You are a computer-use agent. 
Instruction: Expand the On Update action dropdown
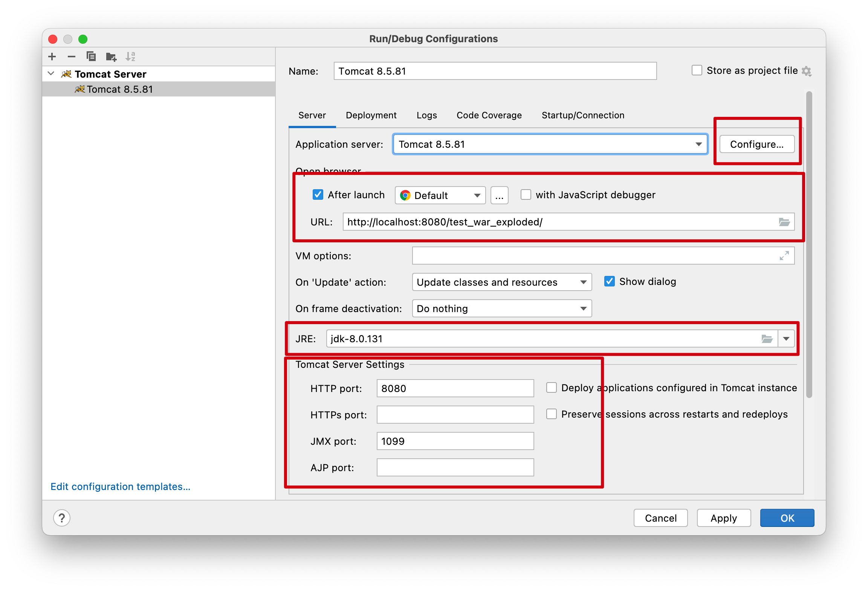click(581, 282)
